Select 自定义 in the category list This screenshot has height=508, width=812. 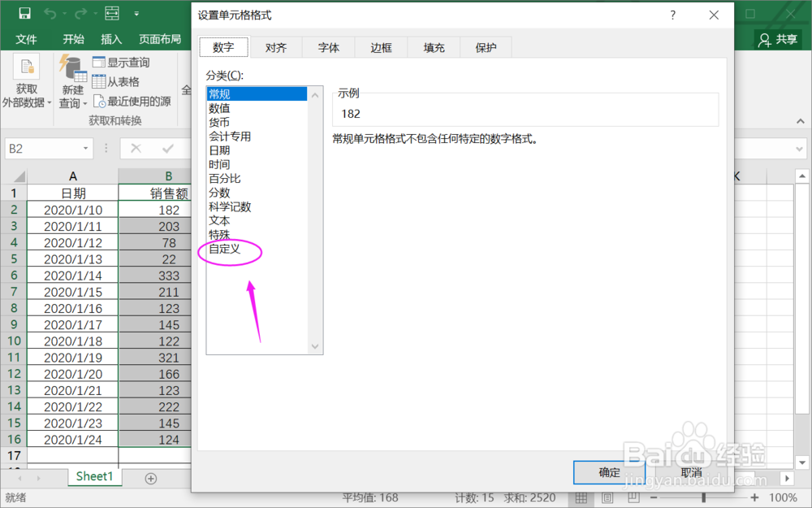pos(257,248)
